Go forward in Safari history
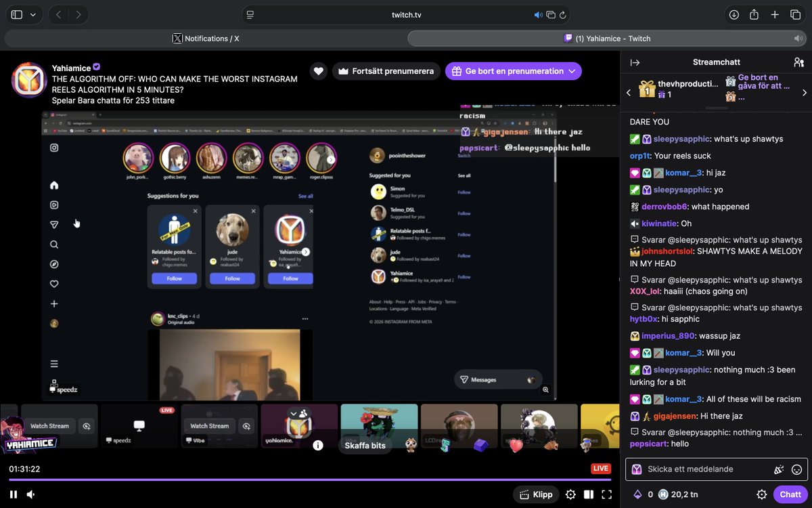 (x=78, y=14)
